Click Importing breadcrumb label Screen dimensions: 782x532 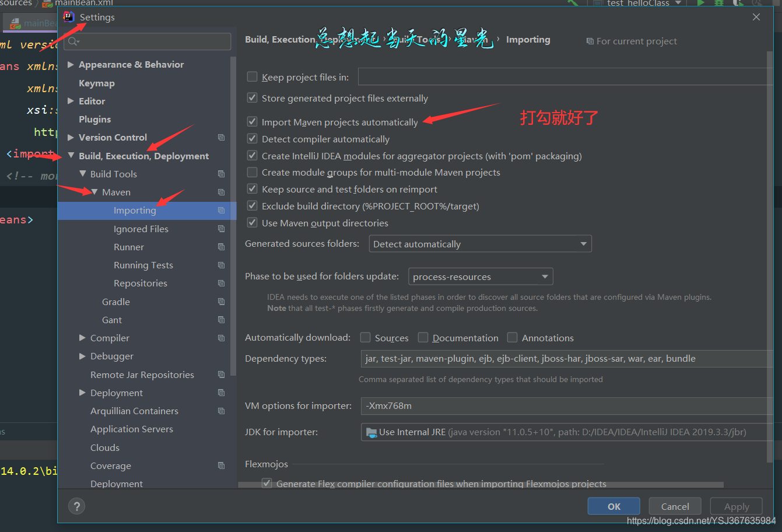[528, 40]
